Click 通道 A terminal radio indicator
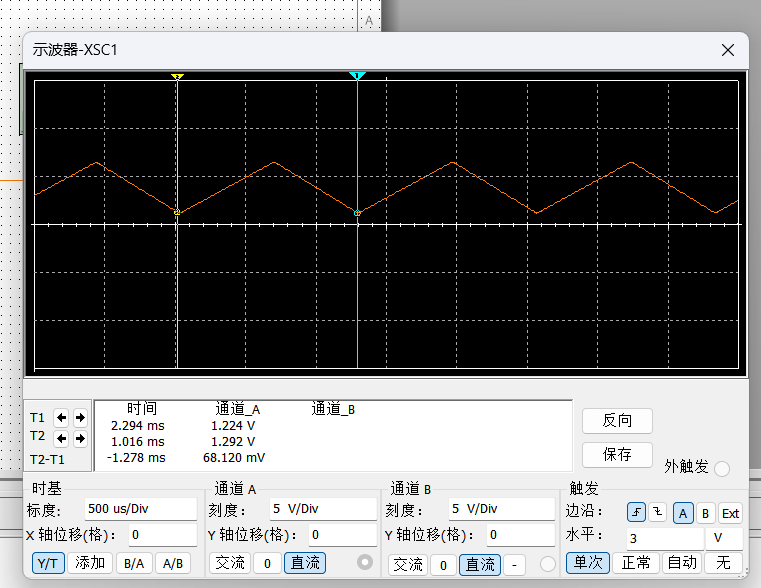Viewport: 761px width, 588px height. tap(364, 562)
